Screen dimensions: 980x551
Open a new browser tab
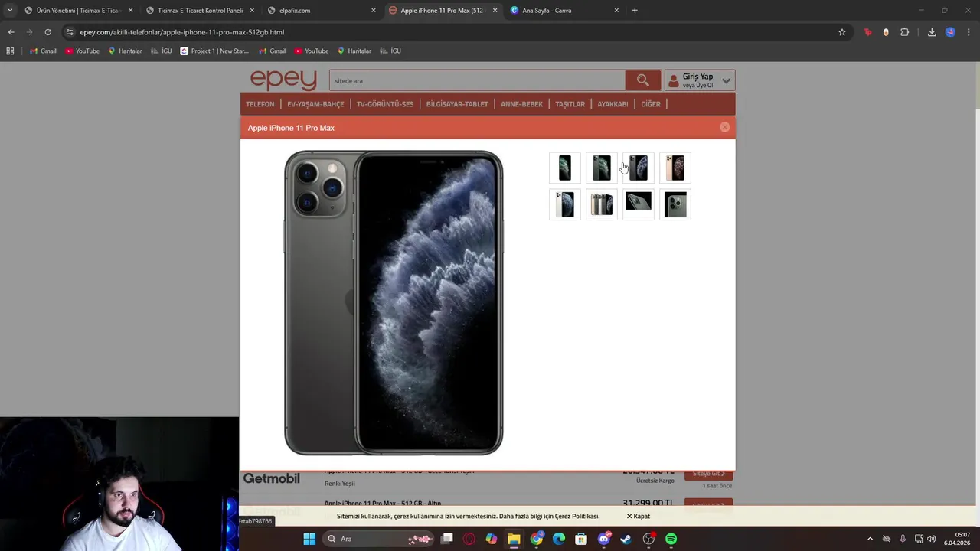[x=635, y=11]
